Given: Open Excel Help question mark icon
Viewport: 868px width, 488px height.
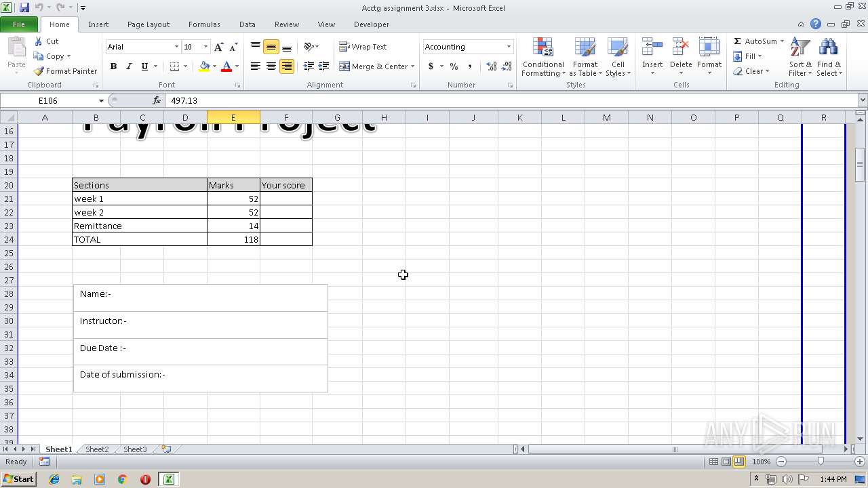Looking at the screenshot, I should [x=816, y=24].
